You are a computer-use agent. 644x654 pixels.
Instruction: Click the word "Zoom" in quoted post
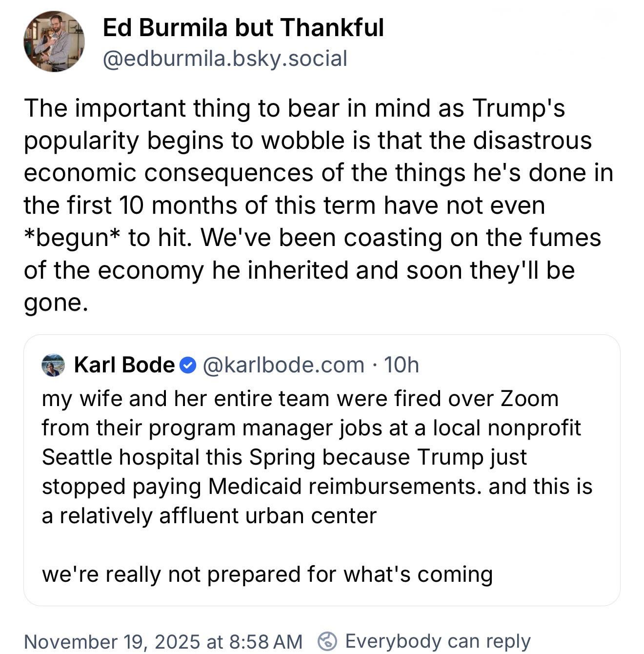coord(529,398)
